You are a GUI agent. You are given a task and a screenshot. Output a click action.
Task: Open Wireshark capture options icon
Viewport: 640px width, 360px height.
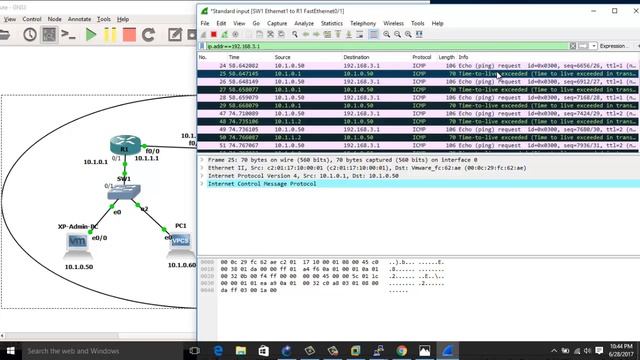235,35
